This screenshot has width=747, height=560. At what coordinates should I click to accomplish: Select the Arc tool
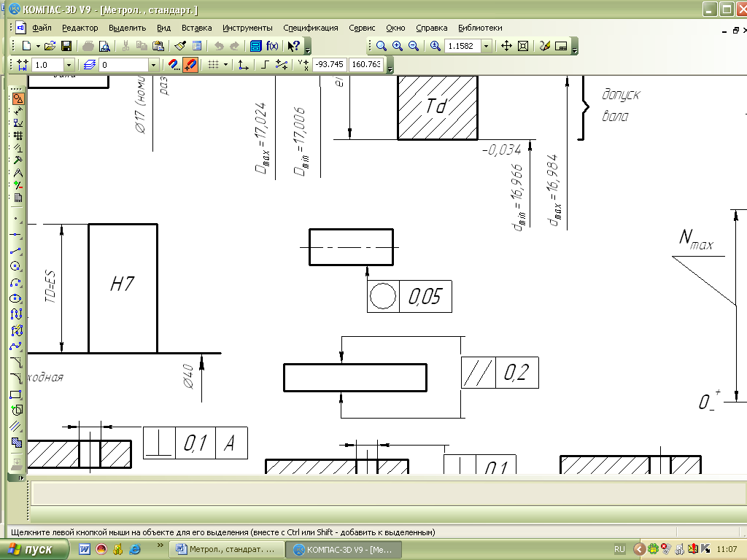click(16, 282)
